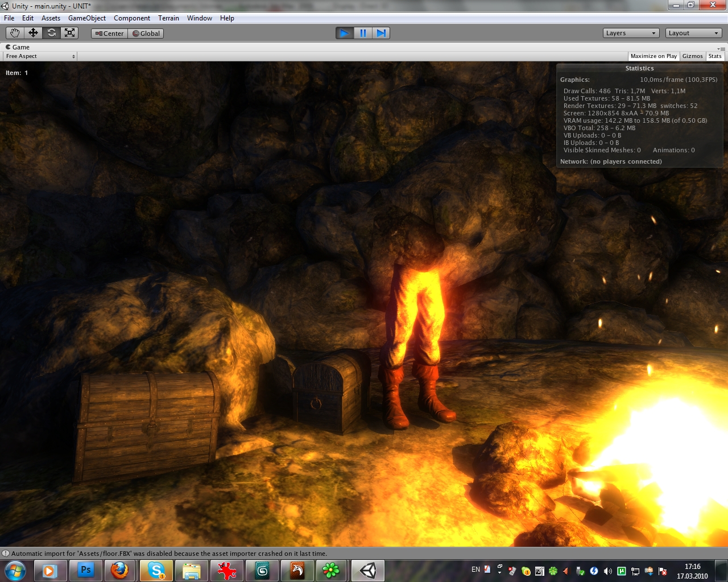Viewport: 728px width, 582px height.
Task: Click the asset importer warning message
Action: tap(169, 554)
